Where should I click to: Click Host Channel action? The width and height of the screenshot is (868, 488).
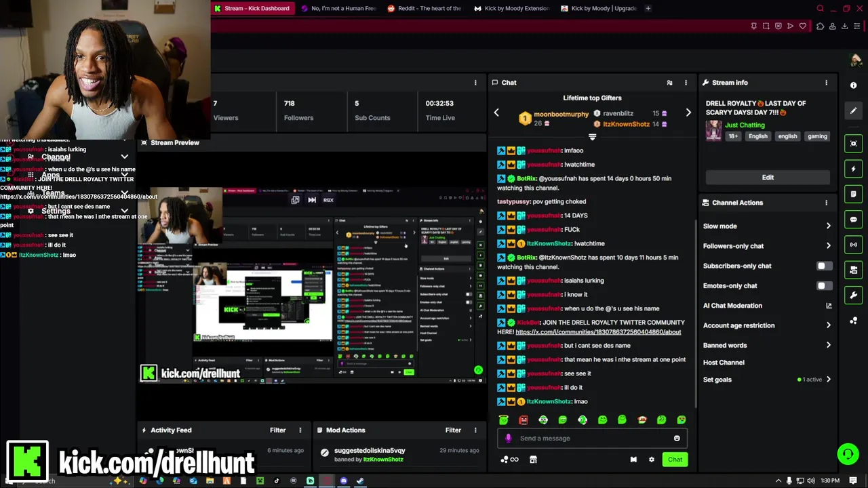coord(724,363)
